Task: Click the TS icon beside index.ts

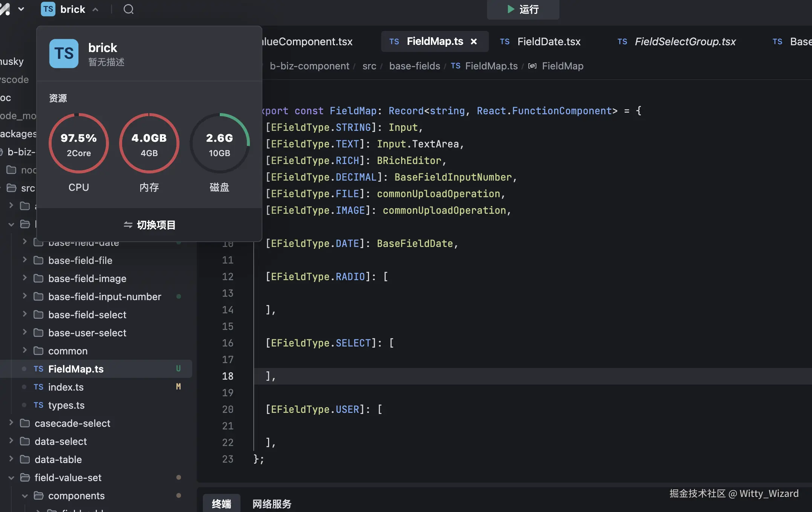Action: tap(38, 387)
